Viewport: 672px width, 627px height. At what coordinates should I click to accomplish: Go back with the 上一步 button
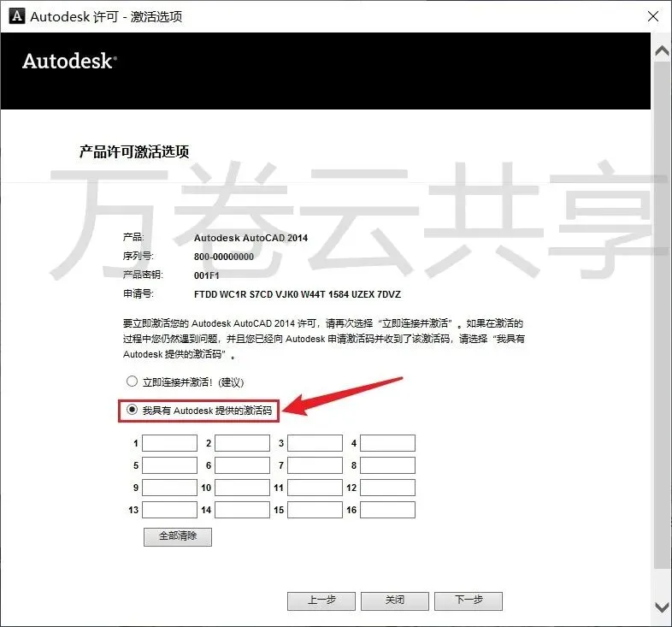click(321, 600)
